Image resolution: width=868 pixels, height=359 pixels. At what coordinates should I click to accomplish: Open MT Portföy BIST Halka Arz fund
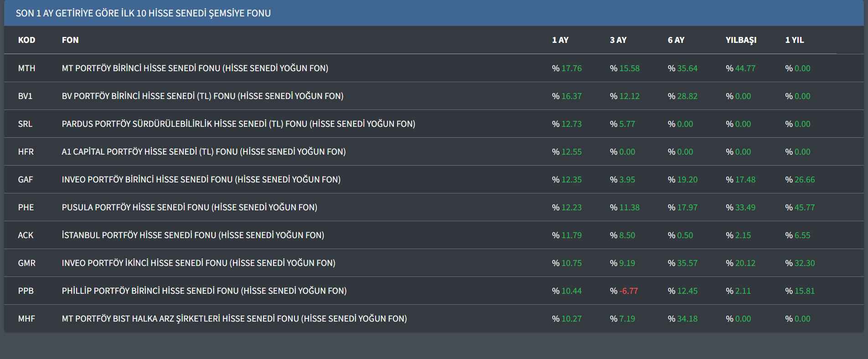234,319
